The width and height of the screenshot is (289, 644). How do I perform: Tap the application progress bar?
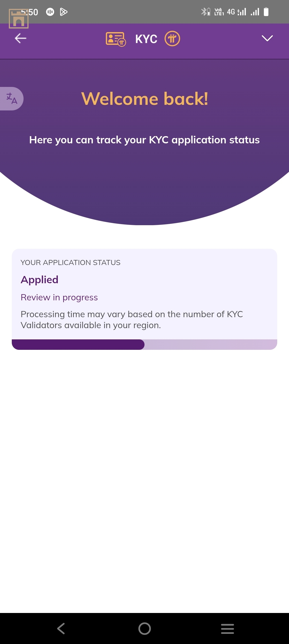144,344
